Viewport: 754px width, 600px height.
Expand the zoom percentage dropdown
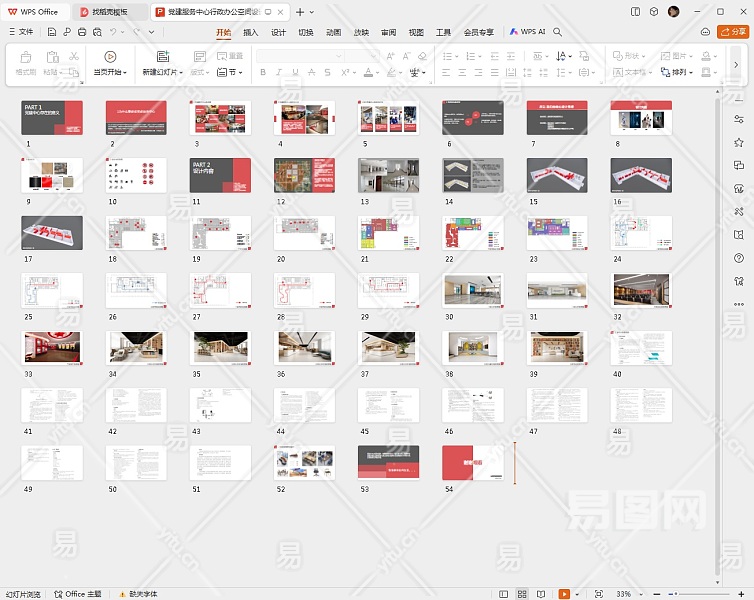[x=642, y=594]
